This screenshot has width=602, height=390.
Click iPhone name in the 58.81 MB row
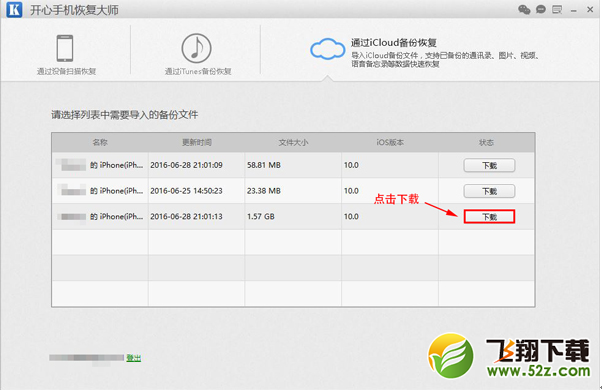(x=100, y=165)
